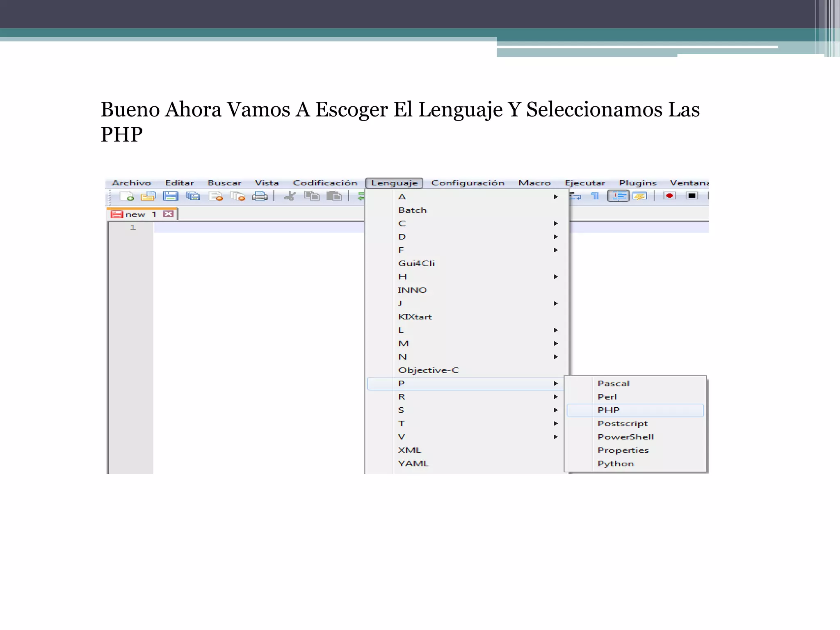Expand the A language submenu

[466, 197]
